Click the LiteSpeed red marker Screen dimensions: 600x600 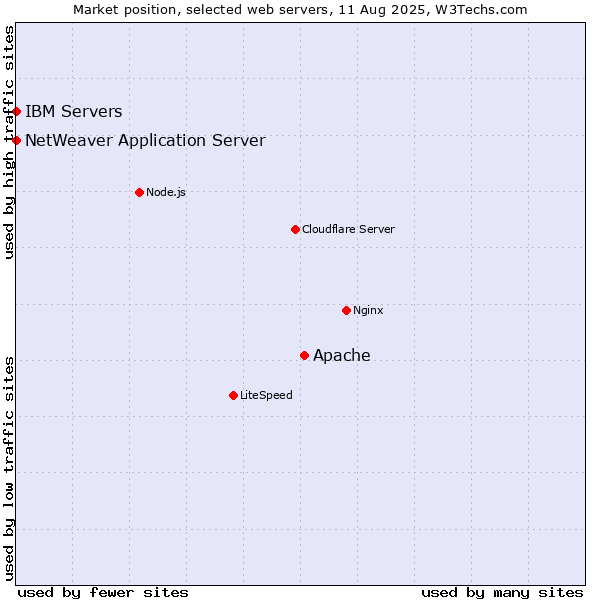[234, 396]
